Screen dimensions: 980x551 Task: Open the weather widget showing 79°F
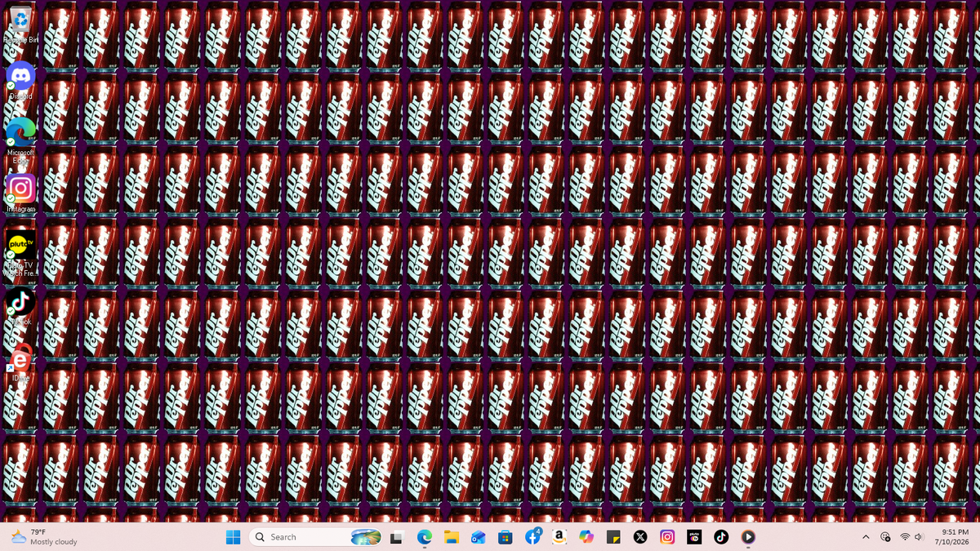coord(45,537)
